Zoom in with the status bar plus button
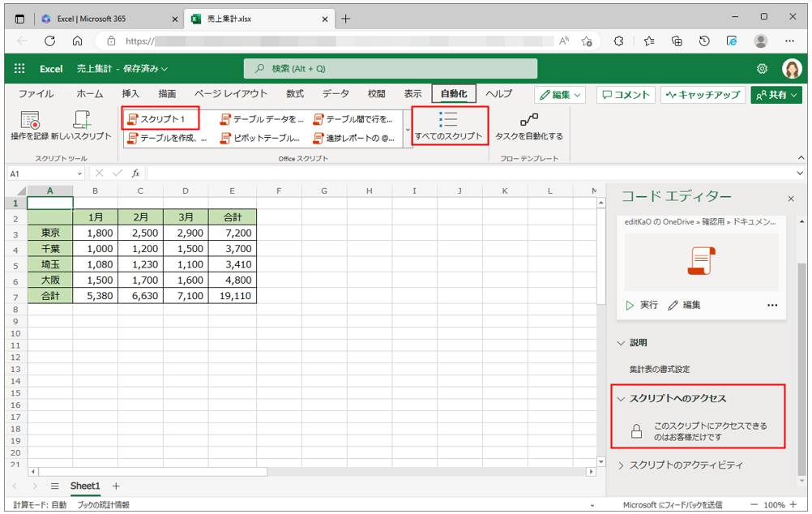Image resolution: width=812 pixels, height=514 pixels. (x=793, y=504)
